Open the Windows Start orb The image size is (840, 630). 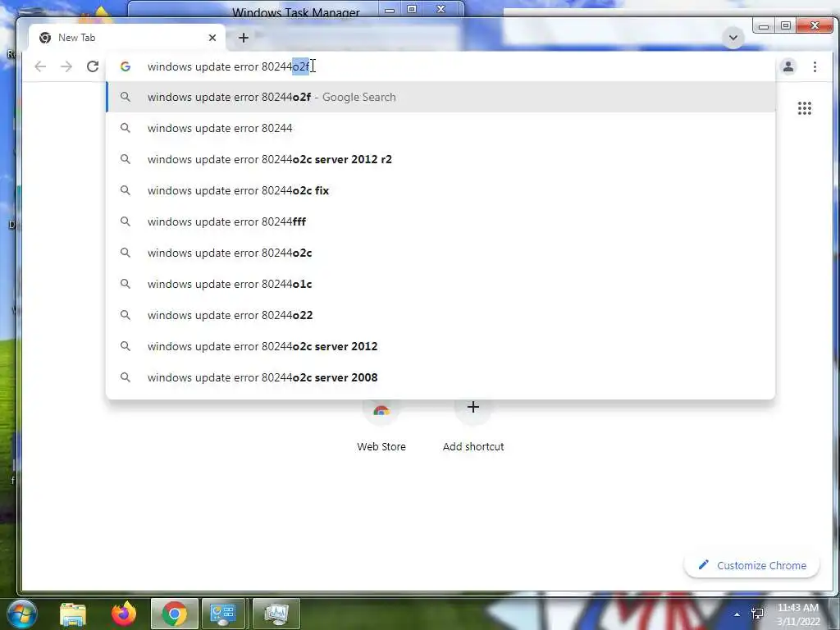(21, 614)
